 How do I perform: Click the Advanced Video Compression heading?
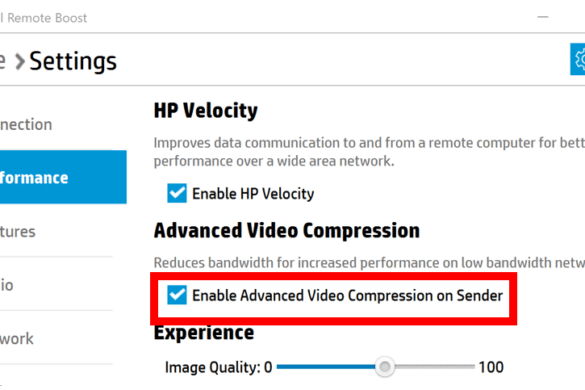point(287,230)
